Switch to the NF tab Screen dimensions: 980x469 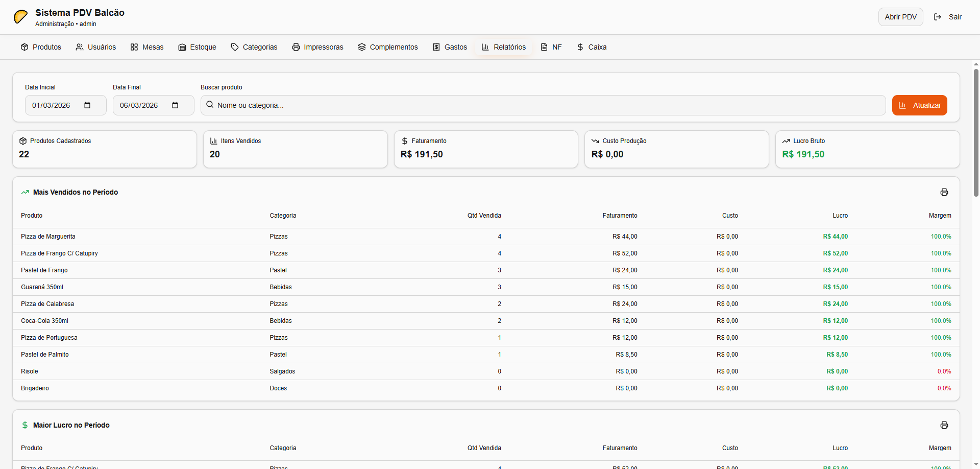coord(551,47)
